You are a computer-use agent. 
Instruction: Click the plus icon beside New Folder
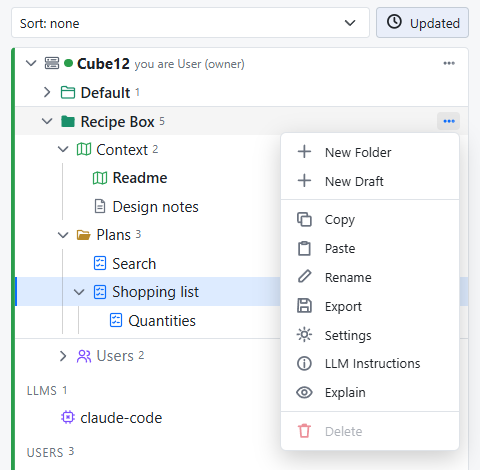[304, 152]
